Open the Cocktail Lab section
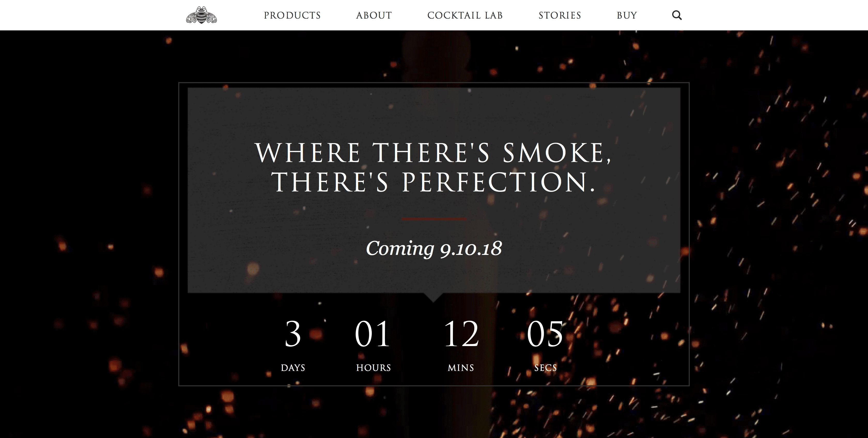868x438 pixels. pos(465,15)
